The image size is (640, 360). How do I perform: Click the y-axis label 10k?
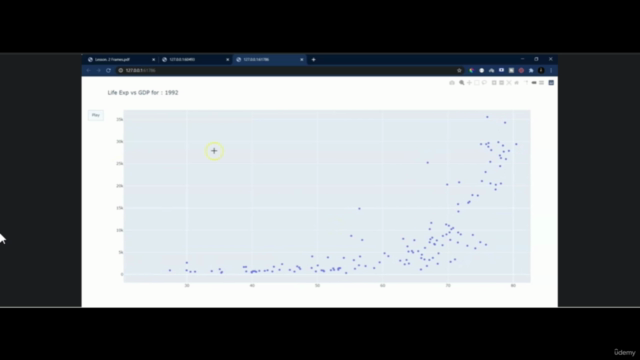(x=120, y=230)
